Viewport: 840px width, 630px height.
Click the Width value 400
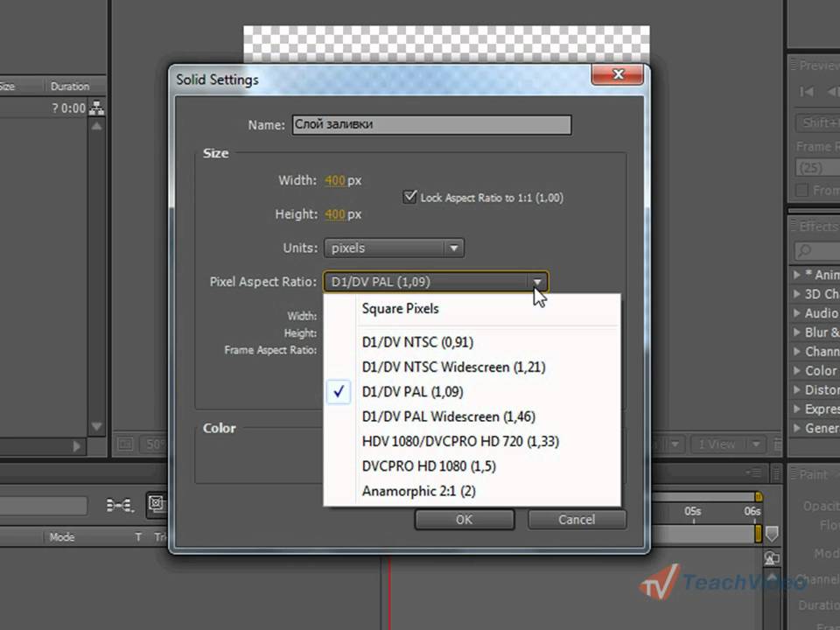[x=335, y=180]
